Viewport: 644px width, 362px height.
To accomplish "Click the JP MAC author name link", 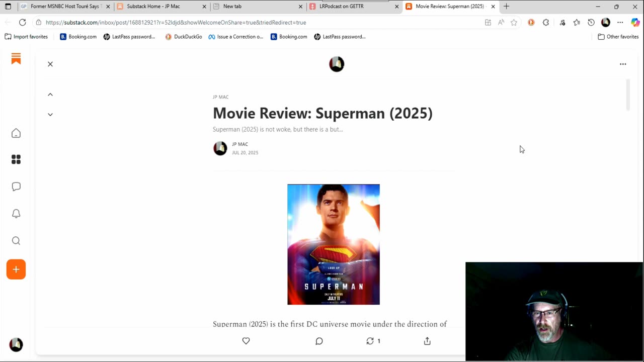I will pos(240,144).
